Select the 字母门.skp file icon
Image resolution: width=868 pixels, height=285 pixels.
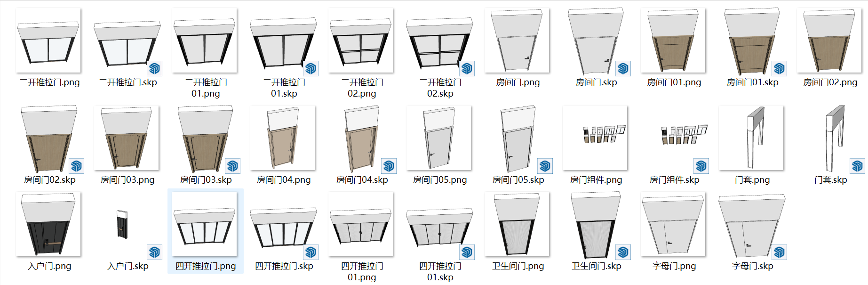pos(752,225)
